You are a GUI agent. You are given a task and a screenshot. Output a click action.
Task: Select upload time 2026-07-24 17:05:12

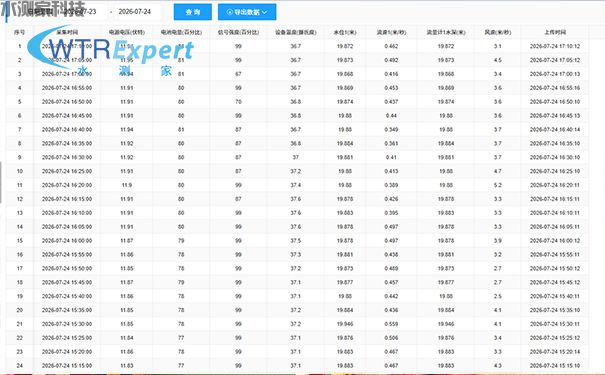coord(555,60)
